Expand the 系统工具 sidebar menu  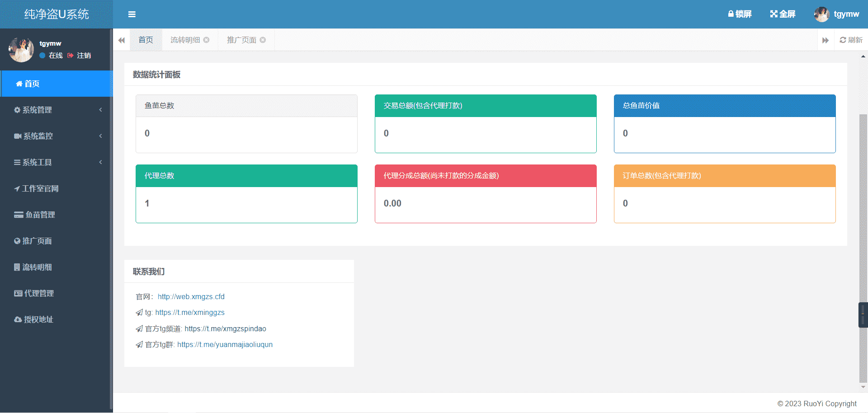[56, 162]
